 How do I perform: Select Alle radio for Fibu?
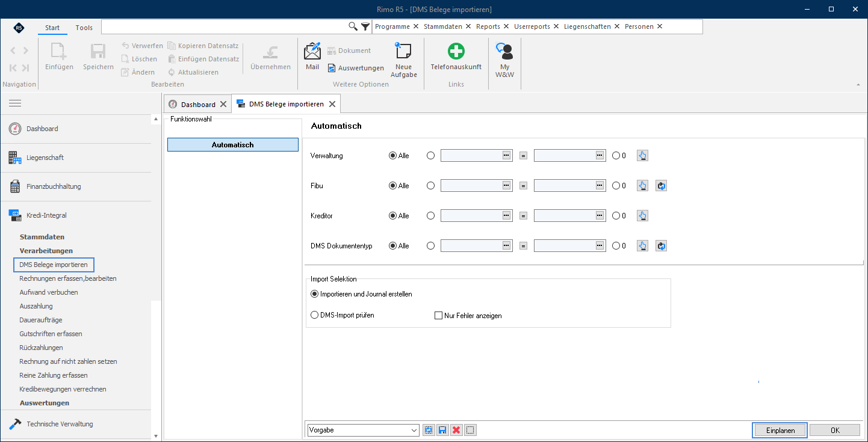tap(393, 186)
